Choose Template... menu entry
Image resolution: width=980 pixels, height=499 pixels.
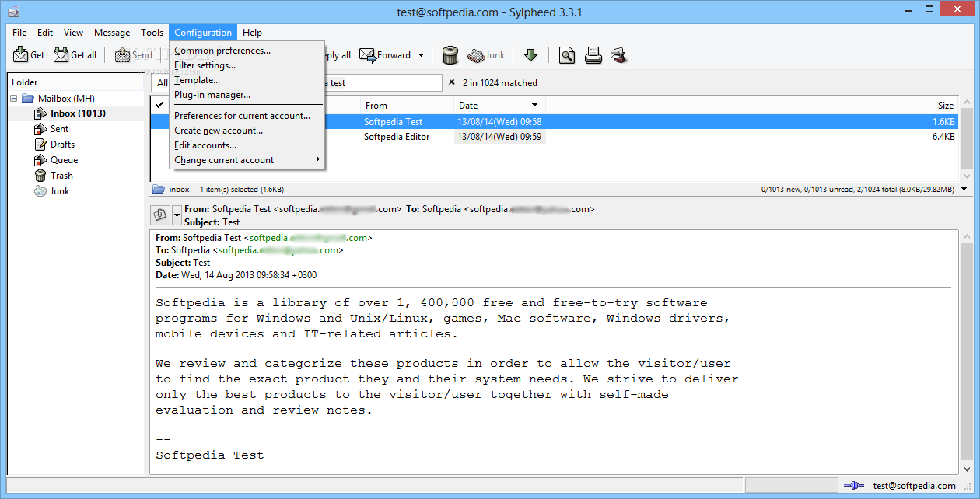click(247, 80)
